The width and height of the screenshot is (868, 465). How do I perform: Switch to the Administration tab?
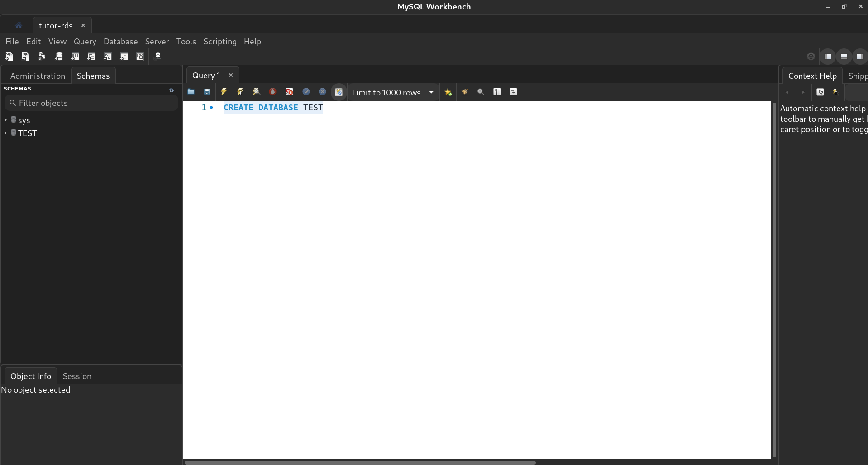click(x=38, y=76)
